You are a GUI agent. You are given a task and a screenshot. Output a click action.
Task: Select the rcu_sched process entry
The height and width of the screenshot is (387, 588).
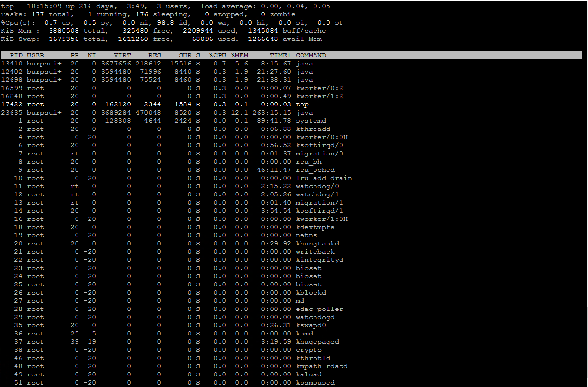315,170
